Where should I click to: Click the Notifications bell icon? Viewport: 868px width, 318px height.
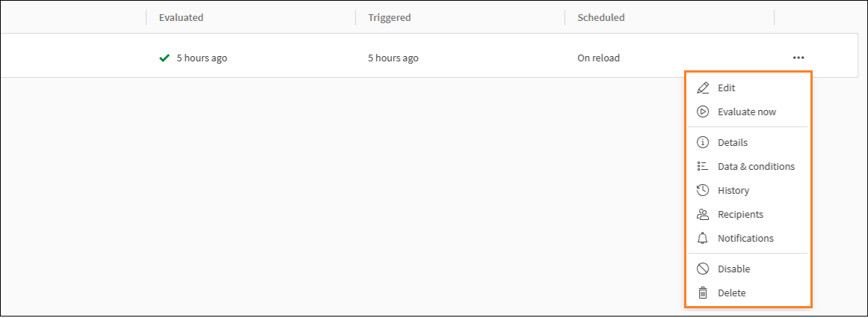coord(703,238)
